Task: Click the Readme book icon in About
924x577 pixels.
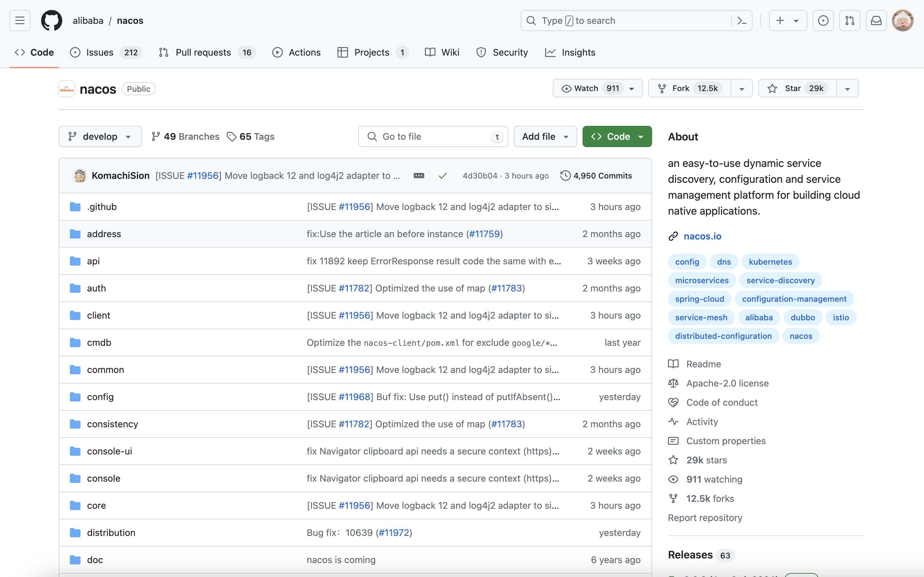Action: click(x=673, y=364)
